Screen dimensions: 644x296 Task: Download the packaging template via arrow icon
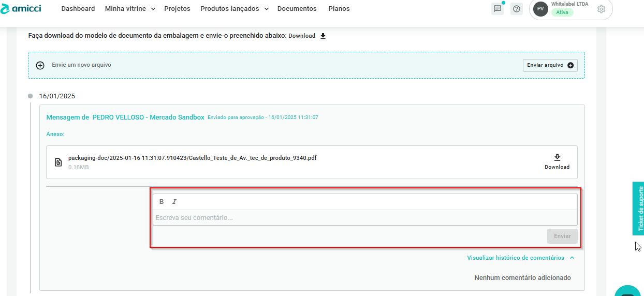pos(323,36)
